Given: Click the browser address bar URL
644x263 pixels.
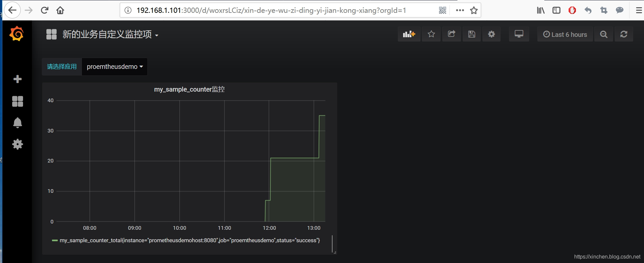Looking at the screenshot, I should [271, 10].
